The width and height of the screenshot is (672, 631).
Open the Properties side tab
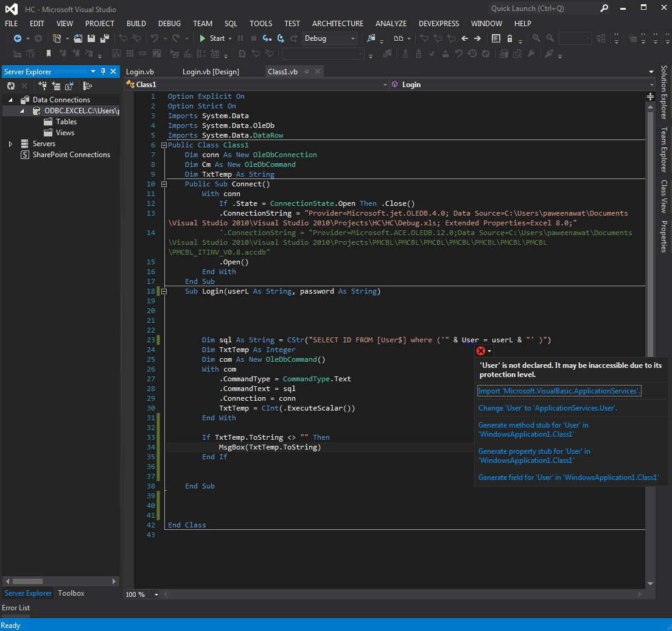point(664,236)
